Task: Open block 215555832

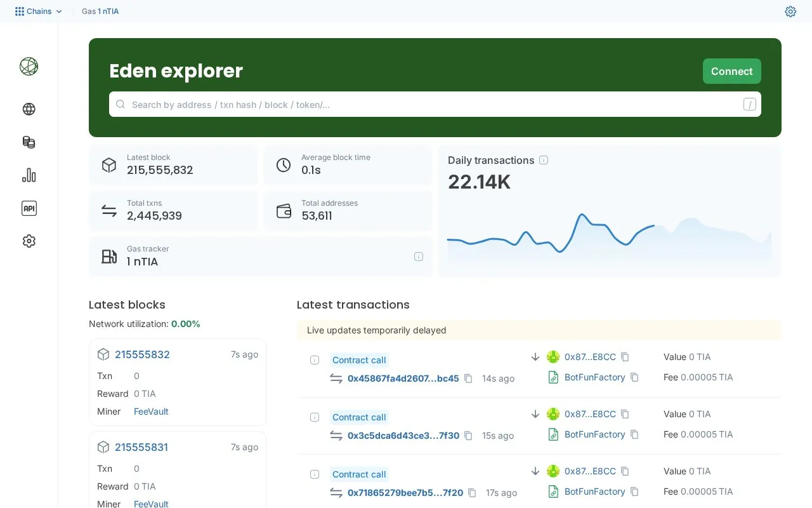Action: 142,354
